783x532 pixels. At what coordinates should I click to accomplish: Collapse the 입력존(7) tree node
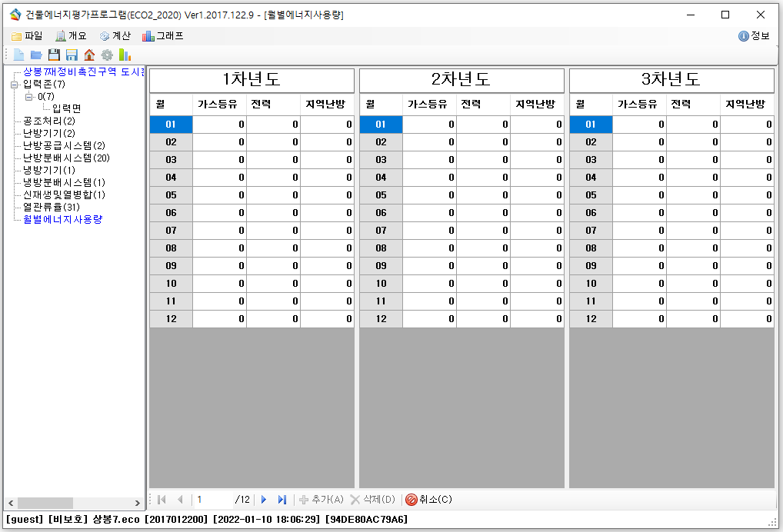(14, 85)
